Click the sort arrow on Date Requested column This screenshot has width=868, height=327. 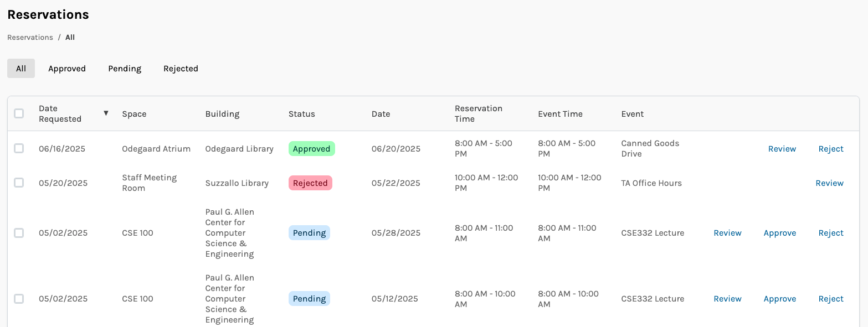tap(106, 113)
